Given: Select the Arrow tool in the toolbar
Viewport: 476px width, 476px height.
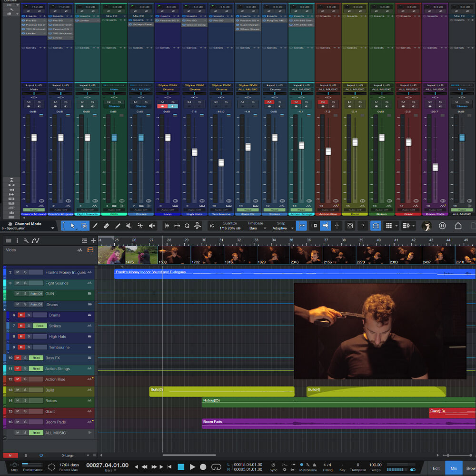Looking at the screenshot, I should point(72,226).
